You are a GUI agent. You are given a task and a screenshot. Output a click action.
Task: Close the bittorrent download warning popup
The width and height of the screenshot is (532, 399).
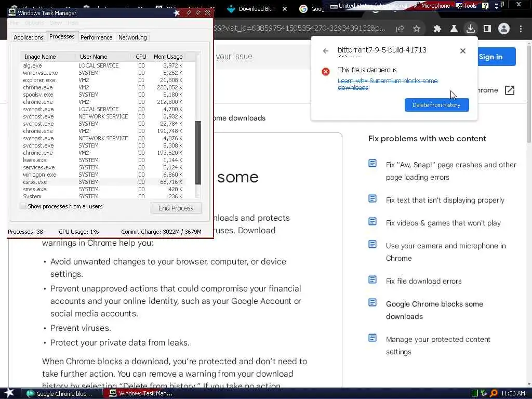(x=463, y=51)
